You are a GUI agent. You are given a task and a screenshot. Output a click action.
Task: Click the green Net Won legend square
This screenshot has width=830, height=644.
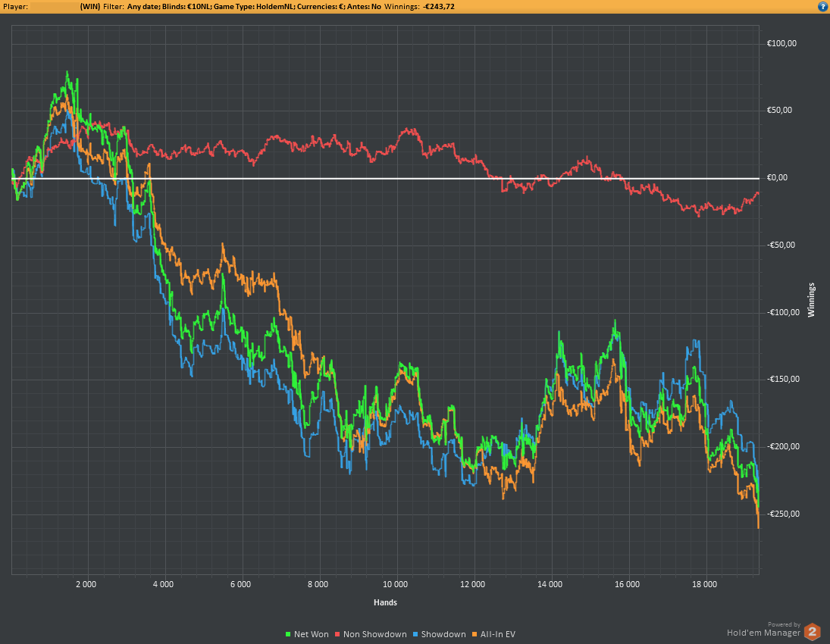click(288, 634)
